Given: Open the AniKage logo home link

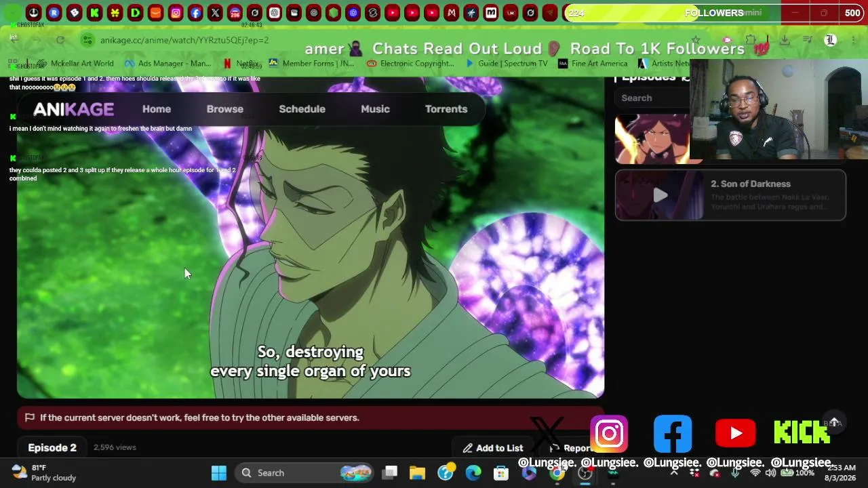Looking at the screenshot, I should [73, 109].
